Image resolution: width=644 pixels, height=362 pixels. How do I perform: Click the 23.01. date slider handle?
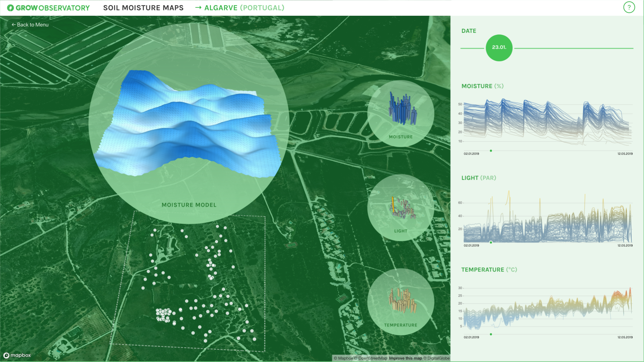pyautogui.click(x=499, y=48)
